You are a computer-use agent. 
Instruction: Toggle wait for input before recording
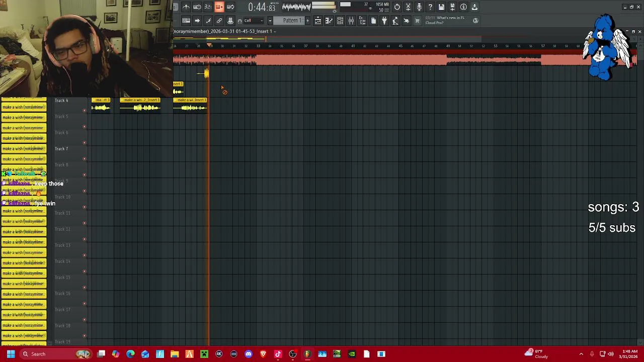(x=197, y=7)
